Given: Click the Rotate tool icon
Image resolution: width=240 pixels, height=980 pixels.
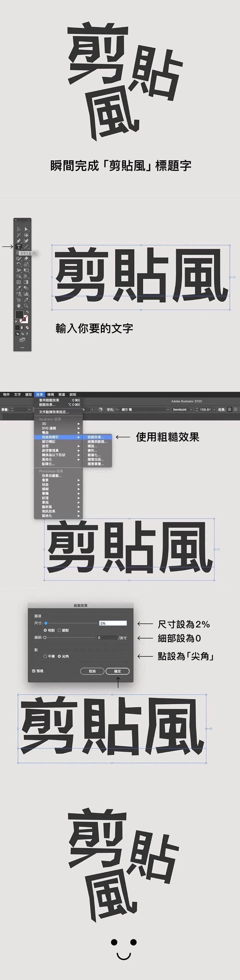Looking at the screenshot, I should click(19, 264).
